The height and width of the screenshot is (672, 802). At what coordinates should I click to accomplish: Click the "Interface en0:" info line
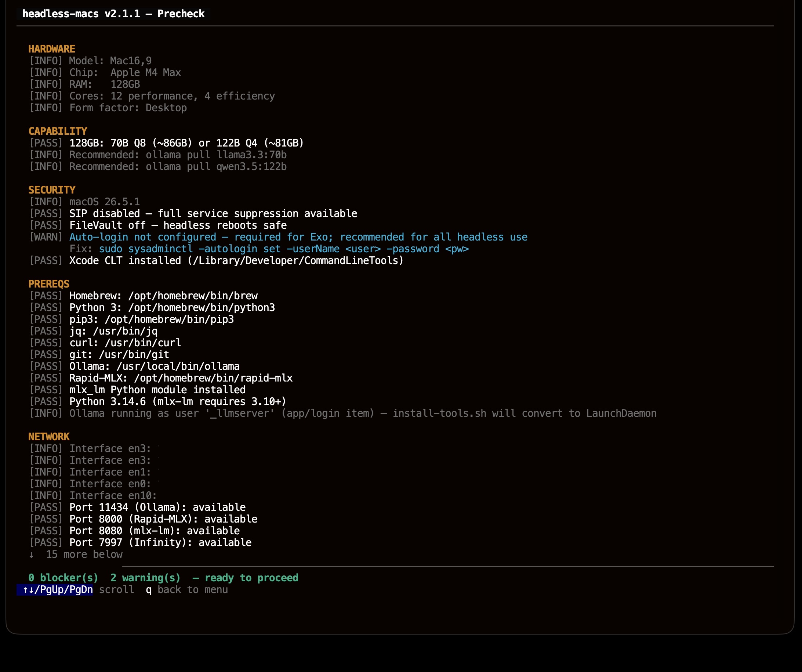click(90, 484)
